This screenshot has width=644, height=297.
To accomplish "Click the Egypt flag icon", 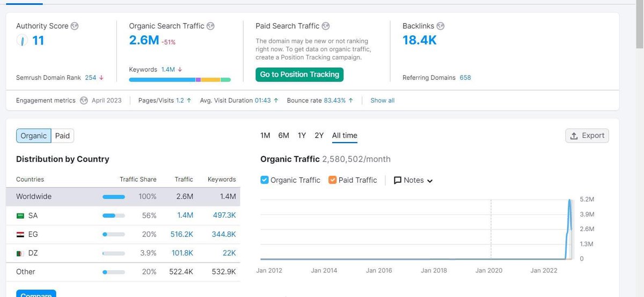I will pyautogui.click(x=20, y=234).
